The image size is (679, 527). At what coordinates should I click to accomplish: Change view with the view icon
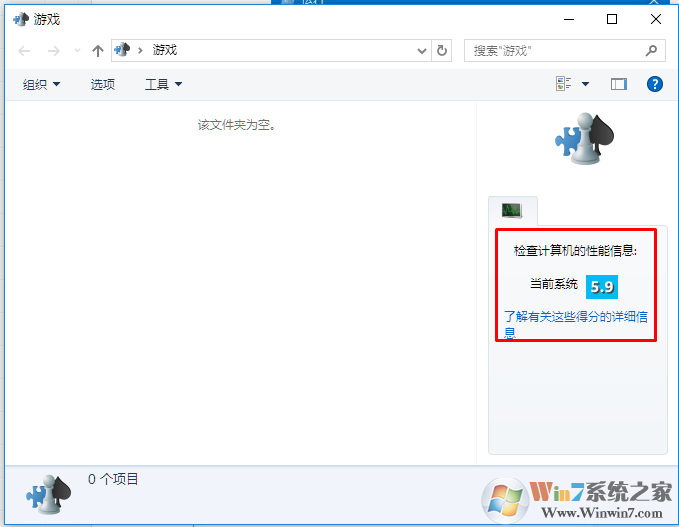[x=563, y=84]
